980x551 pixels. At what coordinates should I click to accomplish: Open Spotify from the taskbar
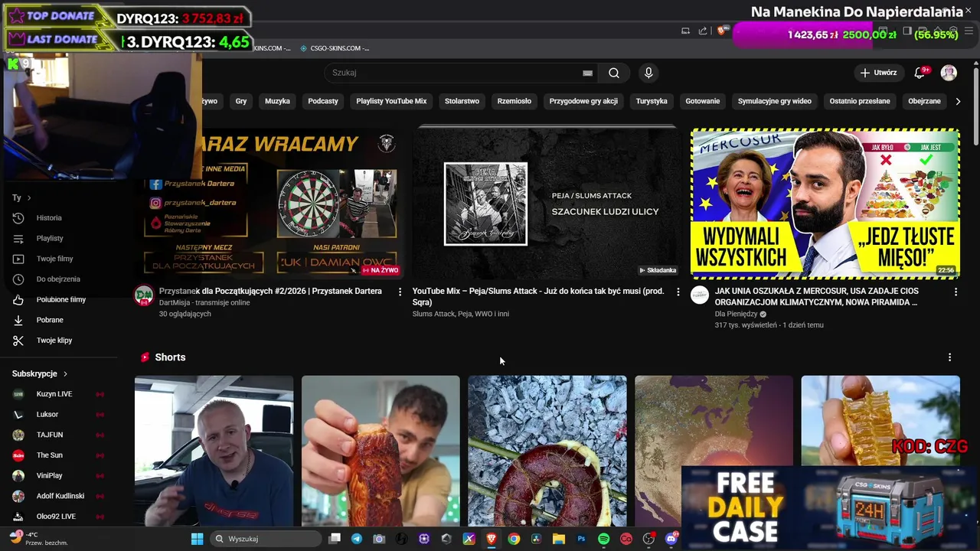[603, 539]
